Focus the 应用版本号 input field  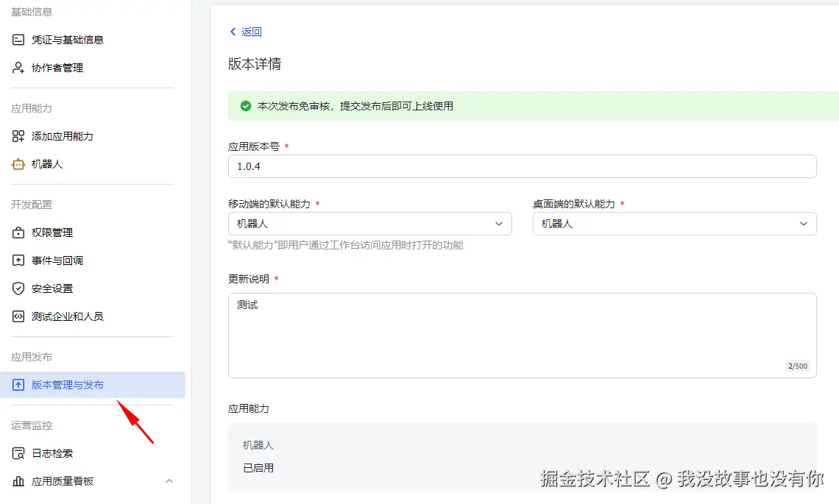(x=523, y=166)
